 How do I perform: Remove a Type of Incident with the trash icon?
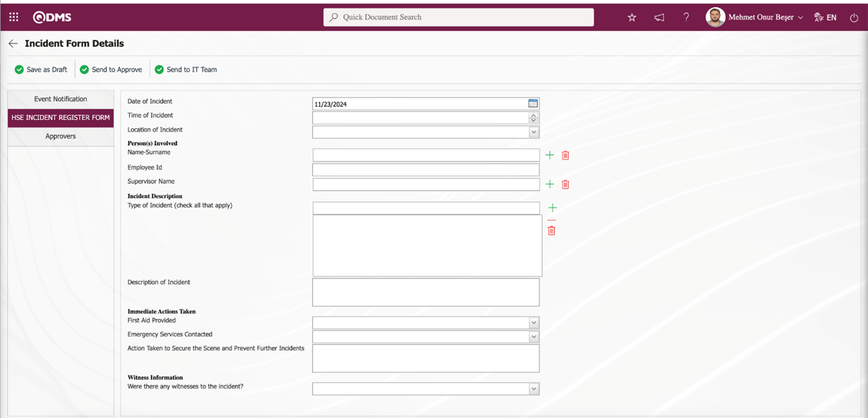pos(551,230)
